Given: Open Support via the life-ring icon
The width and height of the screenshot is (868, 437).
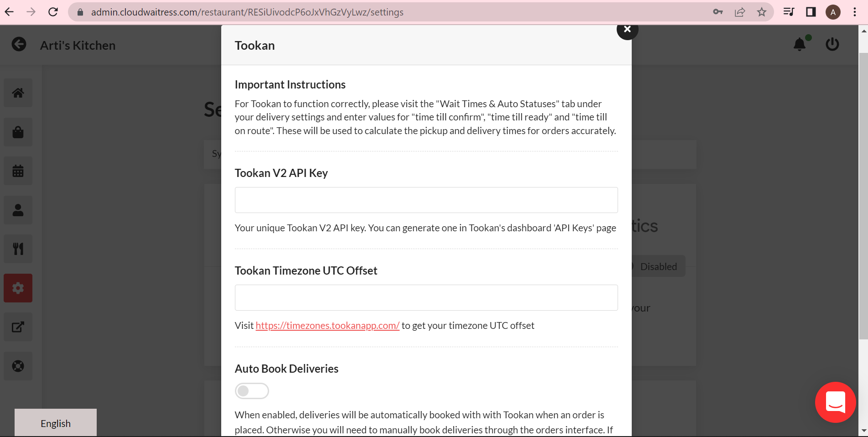Looking at the screenshot, I should (x=18, y=366).
